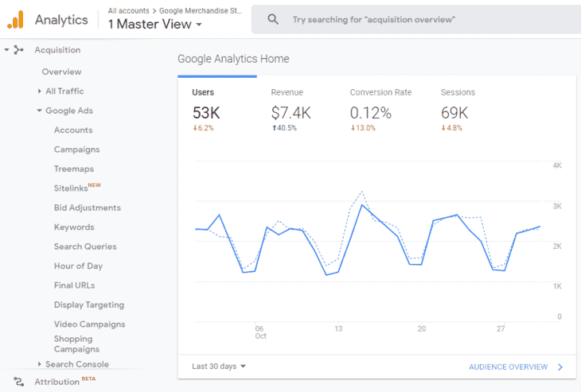Click the 40.5% revenue change indicator
This screenshot has width=581, height=392.
(285, 128)
